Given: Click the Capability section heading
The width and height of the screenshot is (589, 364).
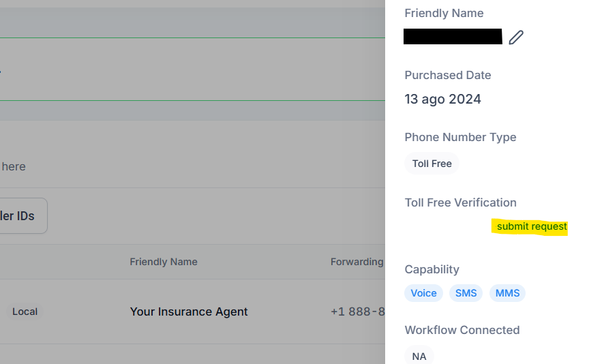Looking at the screenshot, I should coord(432,269).
